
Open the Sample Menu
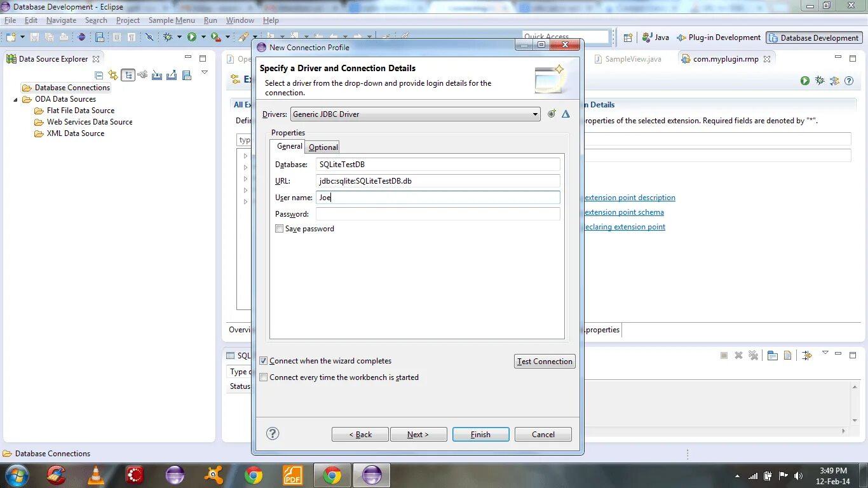click(x=172, y=20)
